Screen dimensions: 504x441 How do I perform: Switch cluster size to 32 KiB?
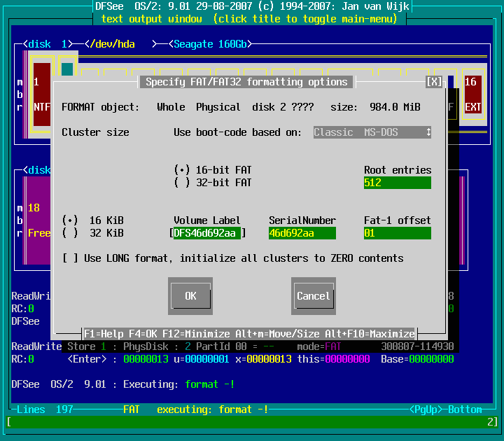tap(70, 233)
